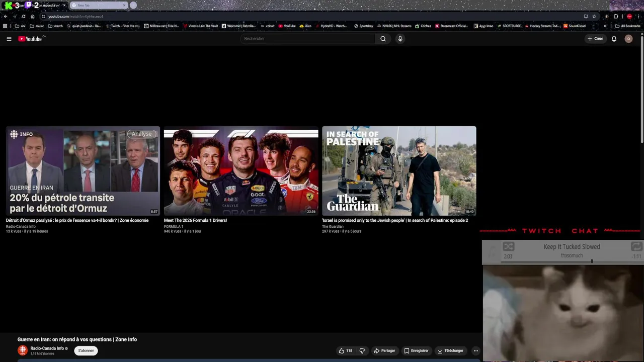The height and width of the screenshot is (362, 644).
Task: Click the Partager share button
Action: click(384, 350)
